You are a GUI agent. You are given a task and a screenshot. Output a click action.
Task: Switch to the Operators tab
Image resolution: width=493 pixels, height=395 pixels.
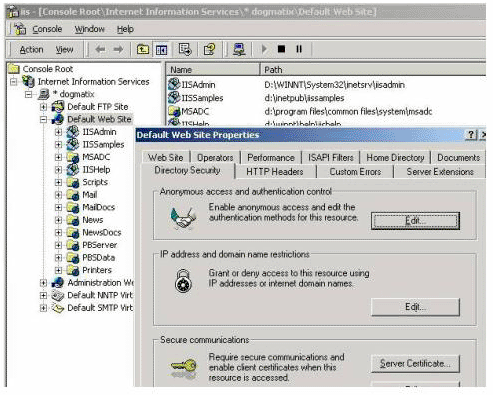click(215, 157)
